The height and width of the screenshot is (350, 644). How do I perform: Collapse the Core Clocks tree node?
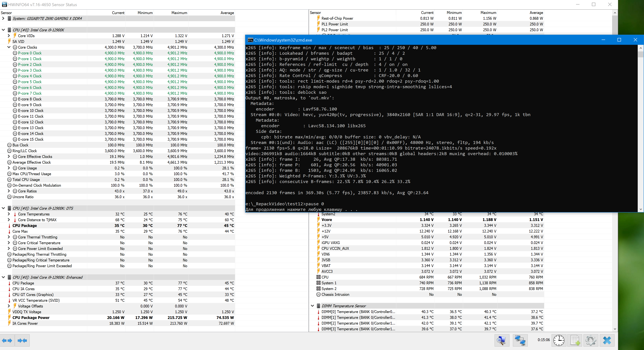pyautogui.click(x=9, y=47)
